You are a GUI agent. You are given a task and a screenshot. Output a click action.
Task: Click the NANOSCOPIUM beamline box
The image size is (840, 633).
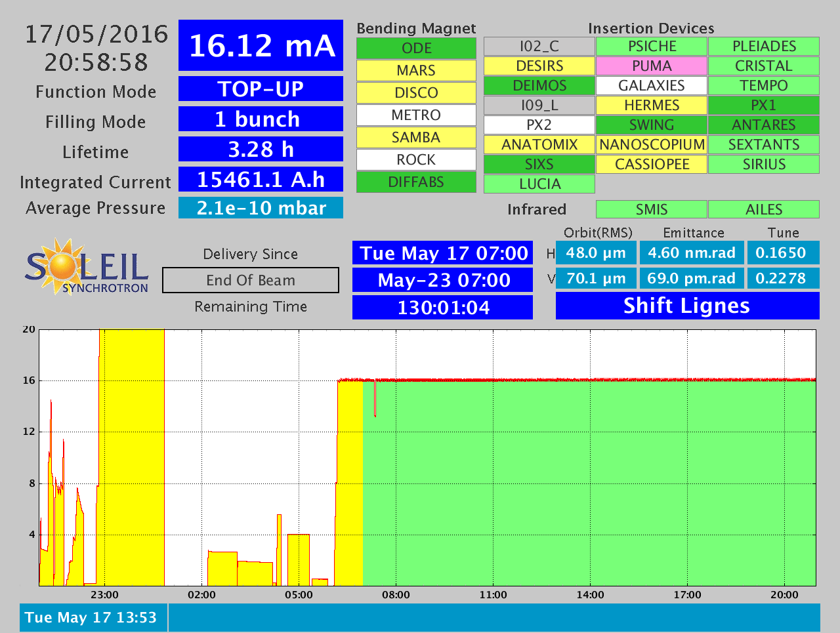click(652, 145)
